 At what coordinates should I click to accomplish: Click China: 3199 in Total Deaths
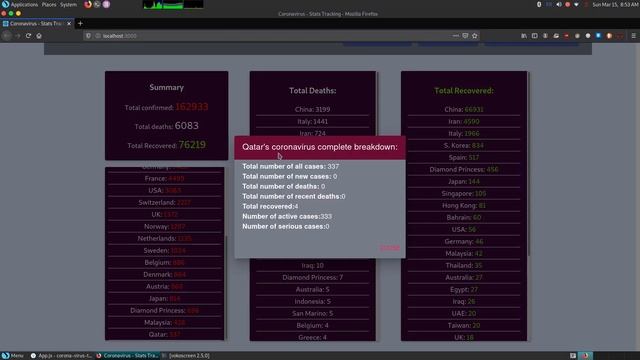(312, 109)
